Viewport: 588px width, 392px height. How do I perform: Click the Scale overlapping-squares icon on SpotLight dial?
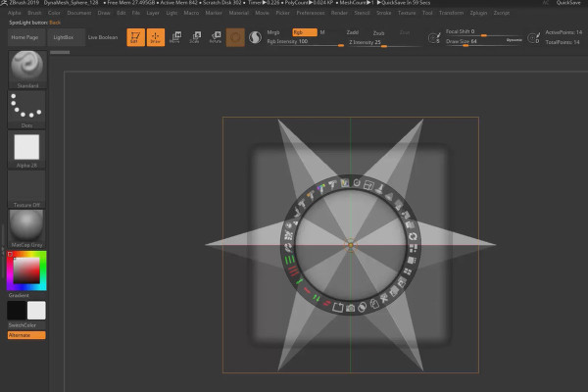[368, 185]
